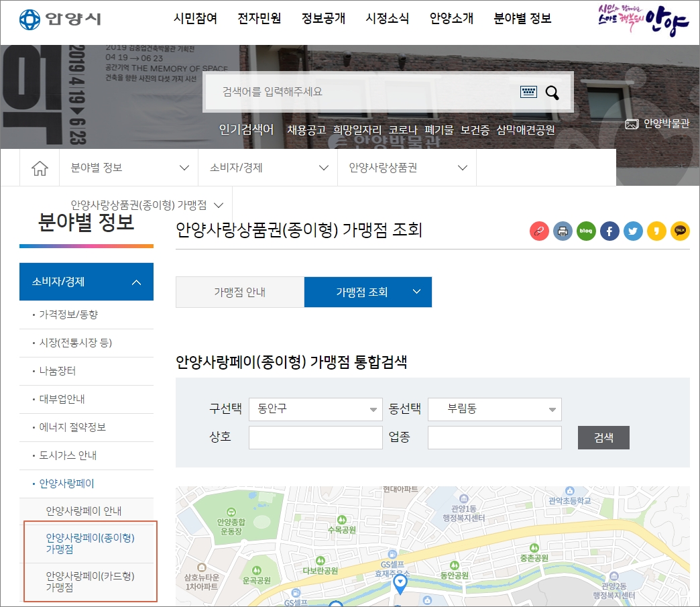The width and height of the screenshot is (700, 607).
Task: Switch to 가맹점 안내 tab
Action: tap(240, 292)
